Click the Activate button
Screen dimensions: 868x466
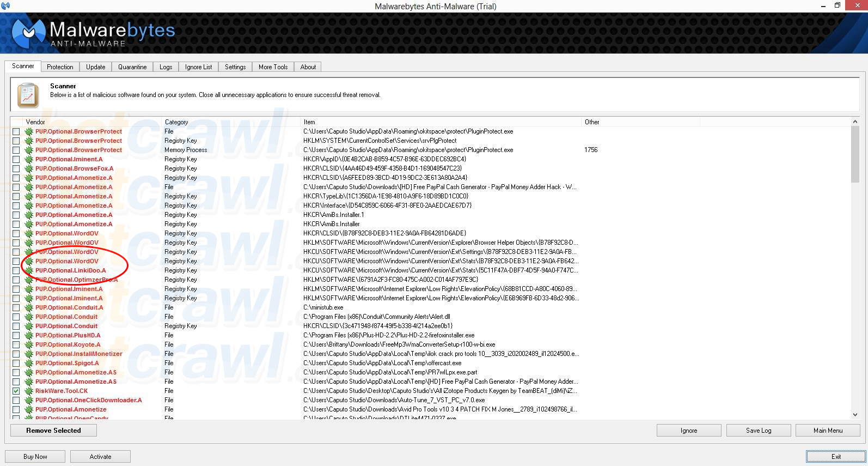(100, 457)
